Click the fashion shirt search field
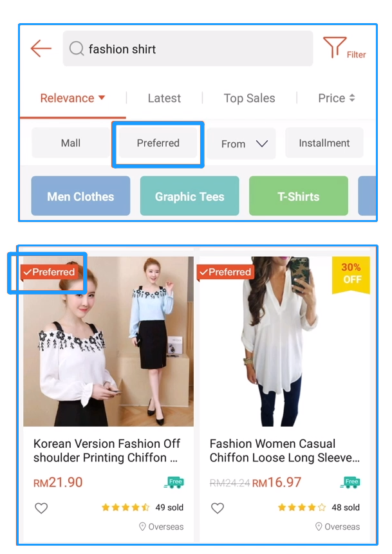Image resolution: width=392 pixels, height=554 pixels. click(x=188, y=48)
